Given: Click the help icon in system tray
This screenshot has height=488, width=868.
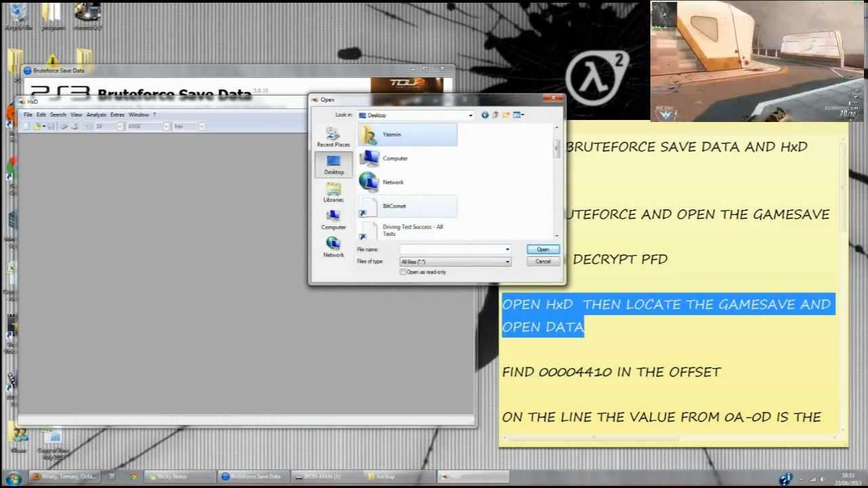Looking at the screenshot, I should (785, 479).
